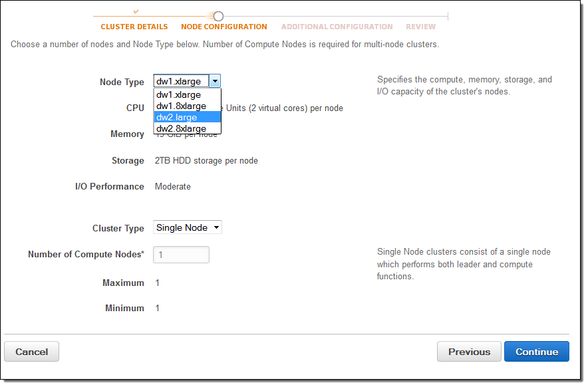The width and height of the screenshot is (588, 387).
Task: Click the current step circle on progress bar
Action: click(218, 16)
